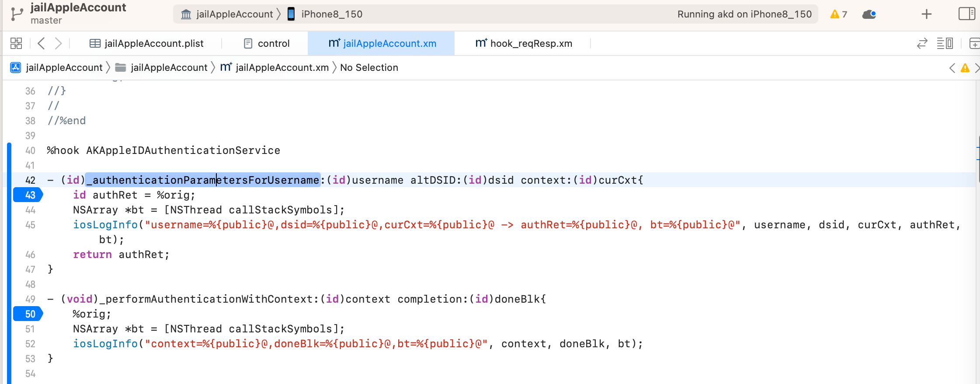Image resolution: width=980 pixels, height=384 pixels.
Task: Jump to next issue arrow
Action: (977, 68)
